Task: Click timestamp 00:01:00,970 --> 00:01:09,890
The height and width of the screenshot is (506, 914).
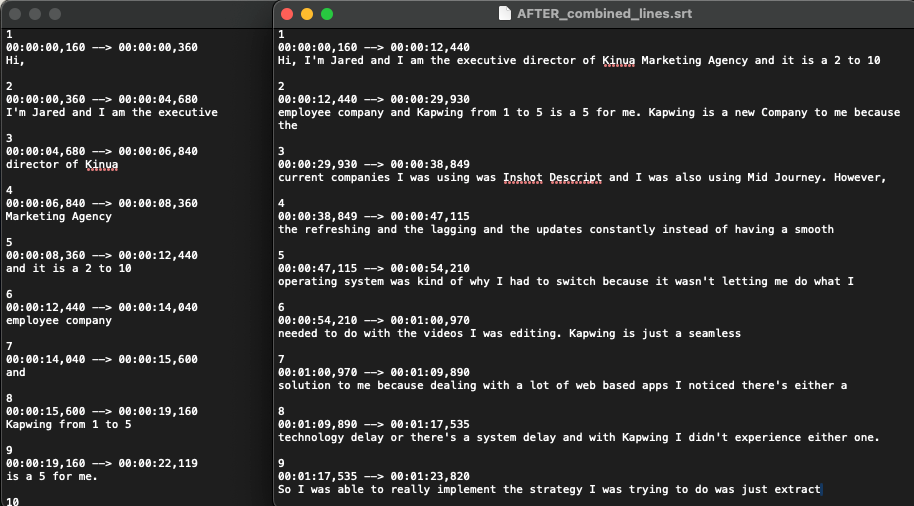Action: tap(374, 372)
